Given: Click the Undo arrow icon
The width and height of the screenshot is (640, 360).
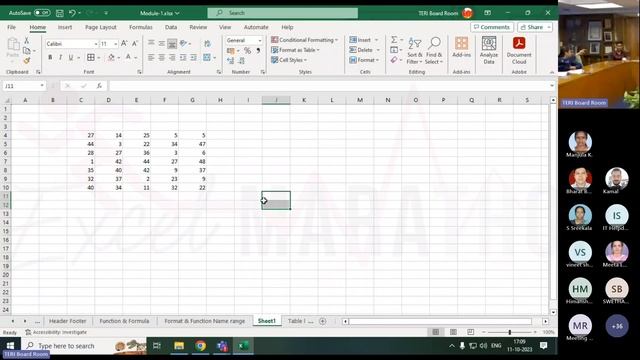Looking at the screenshot, I should pos(72,13).
